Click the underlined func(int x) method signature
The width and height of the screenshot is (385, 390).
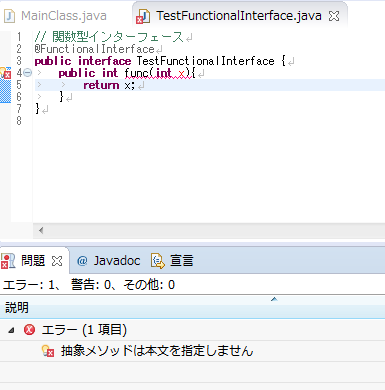158,73
